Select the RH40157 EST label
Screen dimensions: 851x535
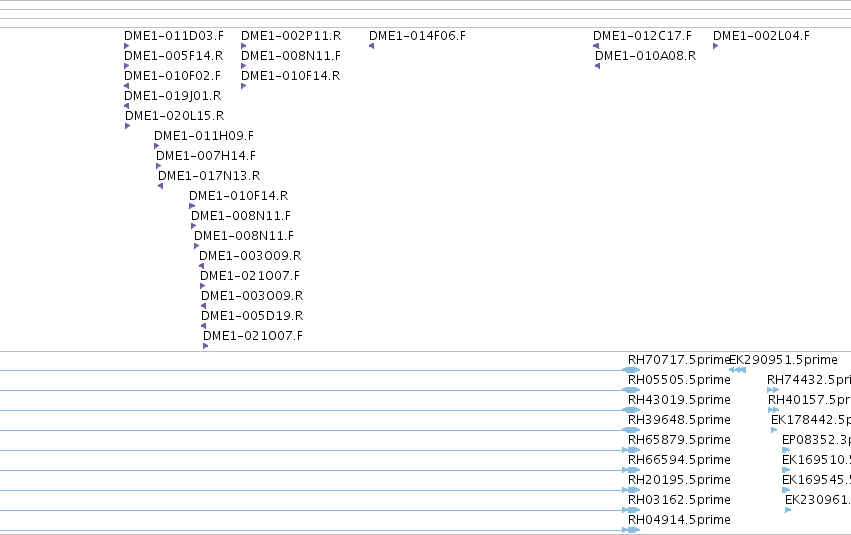click(x=809, y=400)
